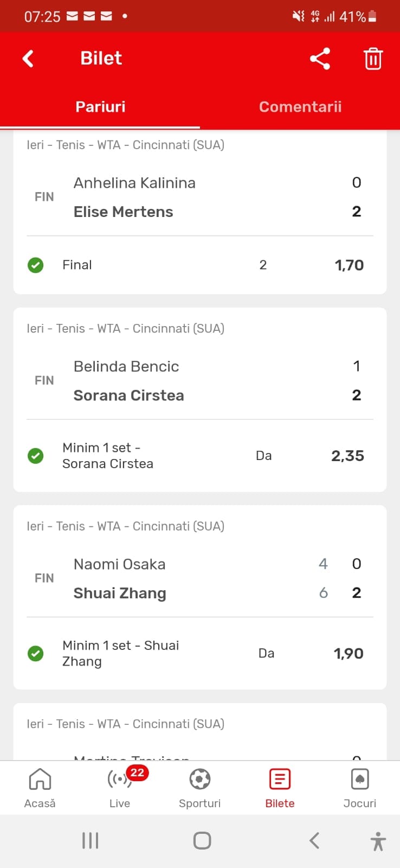Open Live section with 22 badge

(x=120, y=780)
